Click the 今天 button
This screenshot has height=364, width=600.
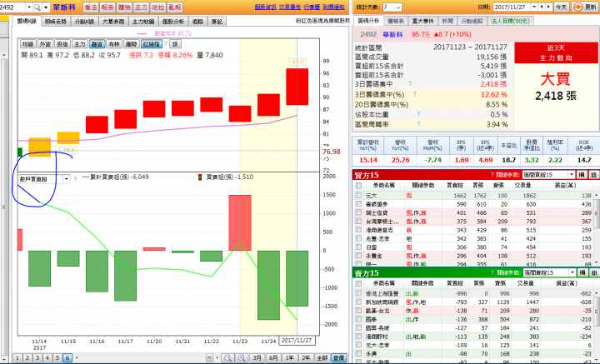click(562, 7)
